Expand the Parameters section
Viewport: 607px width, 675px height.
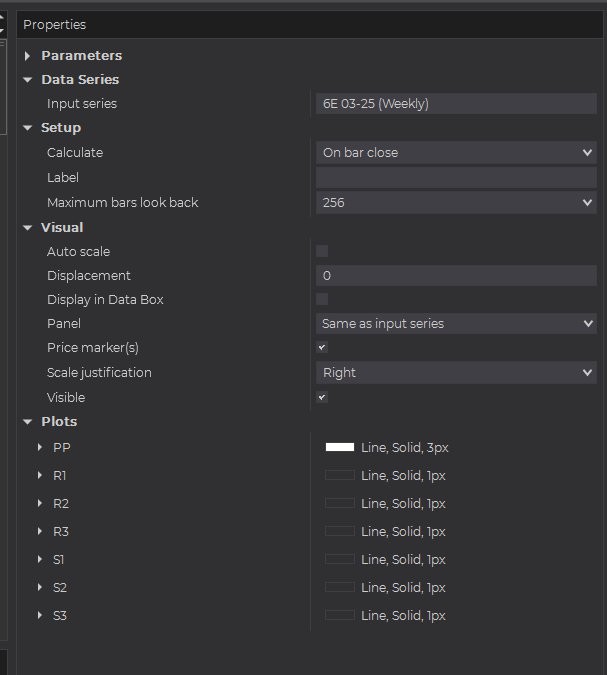point(28,56)
